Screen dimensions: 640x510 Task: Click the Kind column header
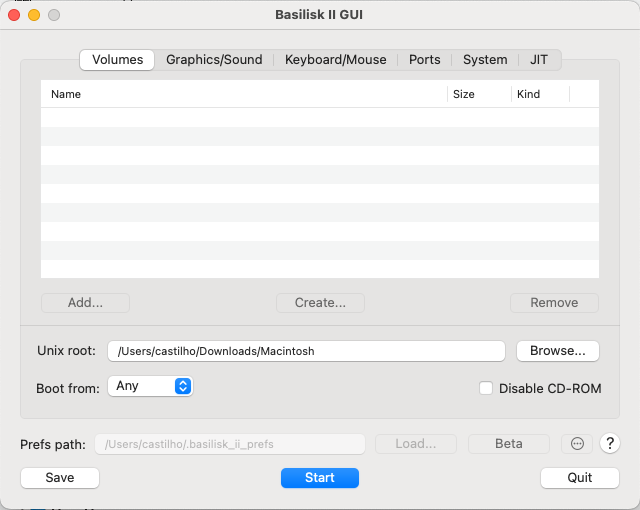(x=539, y=94)
